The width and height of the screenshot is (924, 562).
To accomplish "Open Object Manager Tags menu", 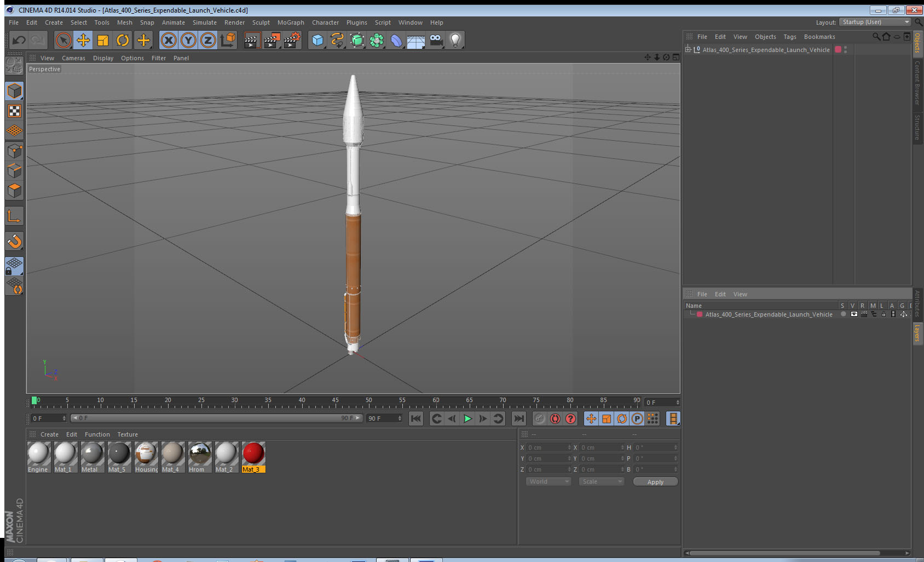I will (790, 37).
